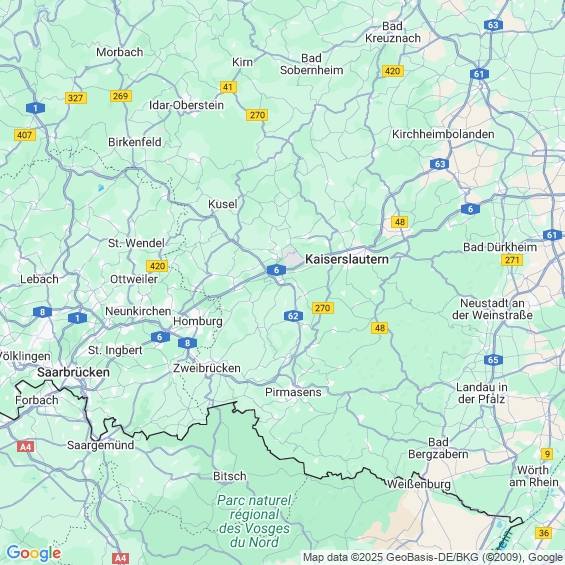This screenshot has width=565, height=565.
Task: Select the Kaiserslautern city label
Action: pyautogui.click(x=347, y=259)
